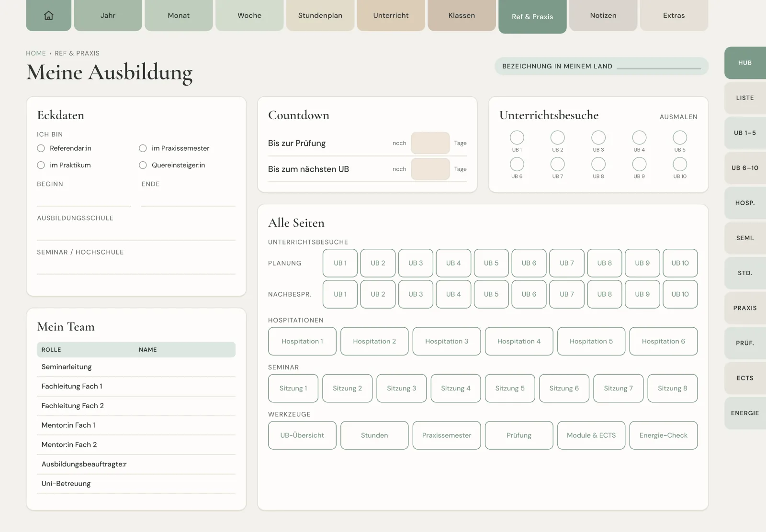Click the Uni-Betreuung team row

point(136,484)
